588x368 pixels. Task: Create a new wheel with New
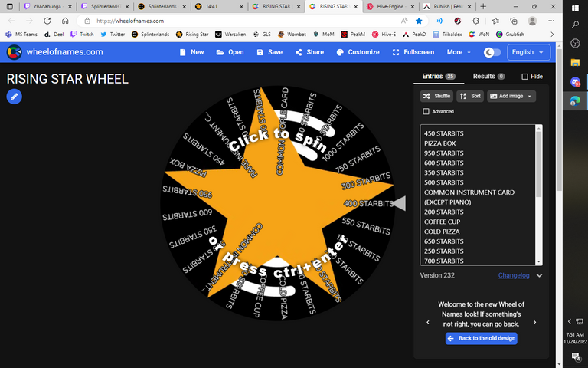191,52
